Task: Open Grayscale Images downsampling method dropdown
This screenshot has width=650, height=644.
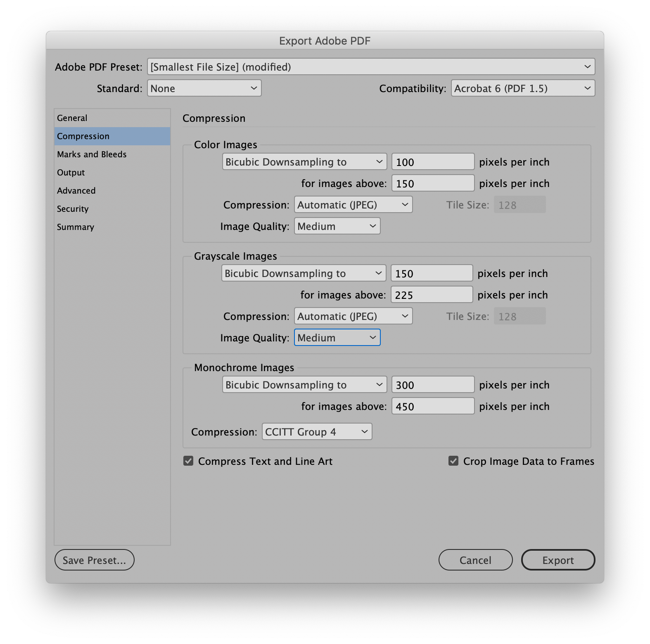Action: coord(304,273)
